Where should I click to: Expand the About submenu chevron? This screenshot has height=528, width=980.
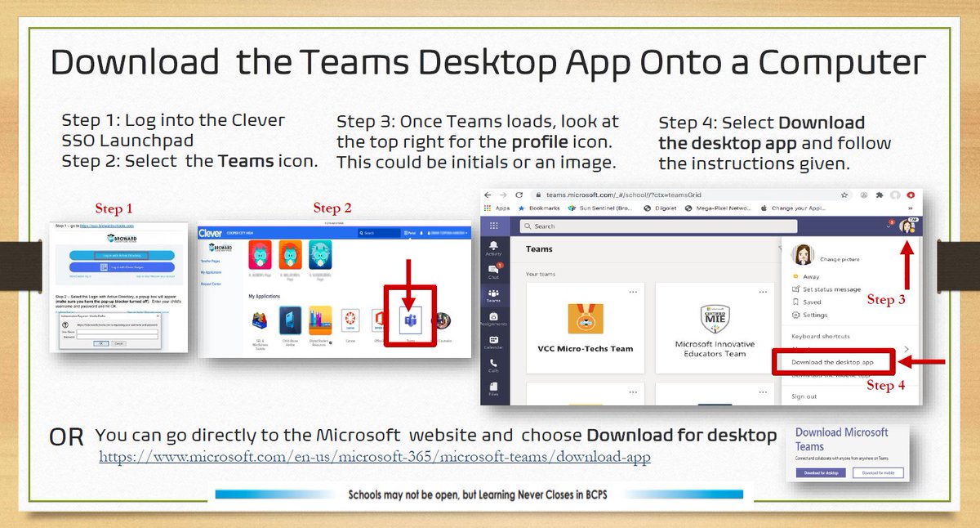[x=906, y=349]
